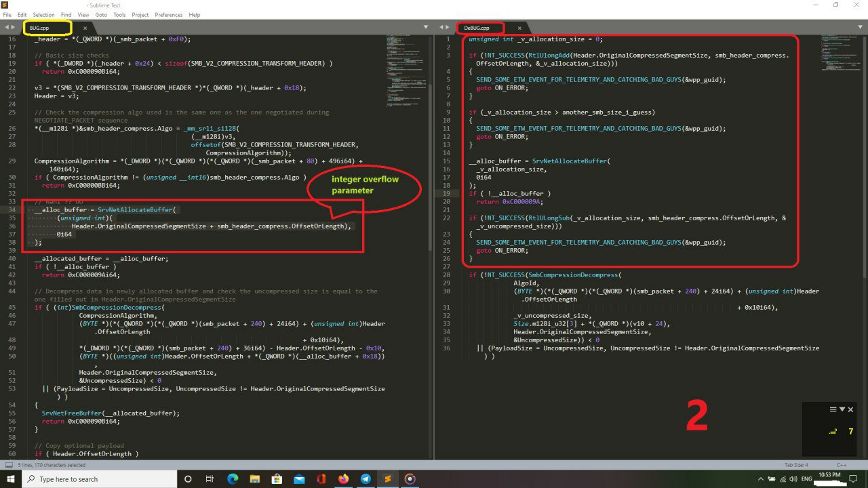Show hidden system tray icons
This screenshot has width=868, height=488.
point(760,479)
